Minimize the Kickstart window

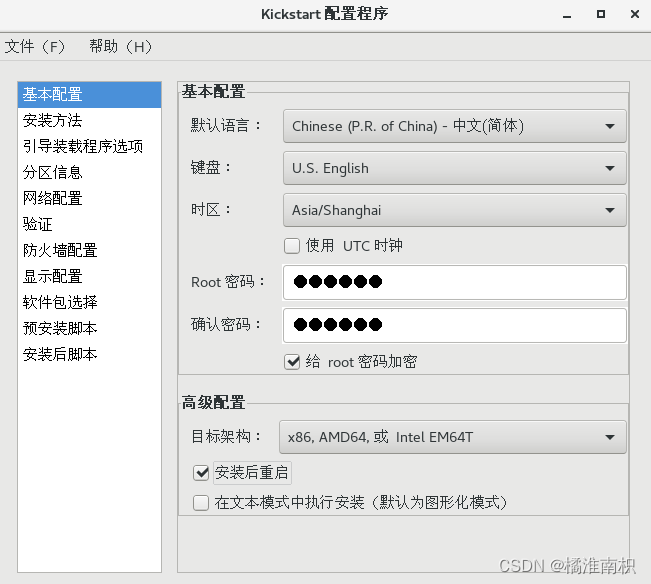click(567, 15)
